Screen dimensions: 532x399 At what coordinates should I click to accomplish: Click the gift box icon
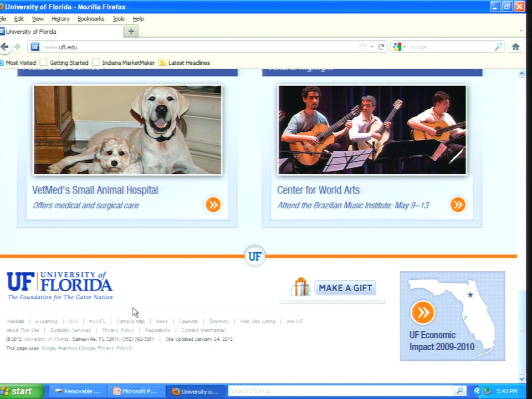coord(301,287)
